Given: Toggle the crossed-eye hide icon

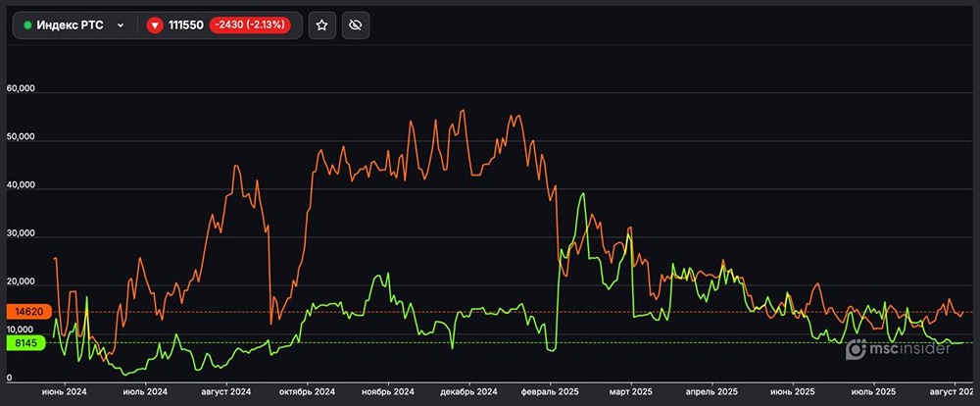Looking at the screenshot, I should coord(356,25).
